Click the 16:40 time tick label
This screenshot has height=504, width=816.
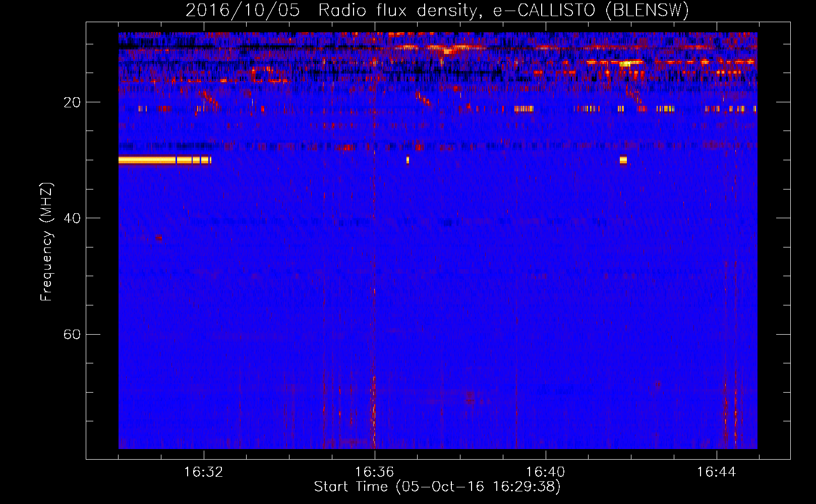[545, 472]
